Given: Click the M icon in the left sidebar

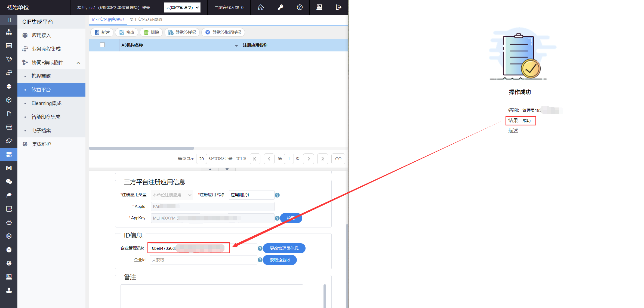Looking at the screenshot, I should [x=9, y=168].
